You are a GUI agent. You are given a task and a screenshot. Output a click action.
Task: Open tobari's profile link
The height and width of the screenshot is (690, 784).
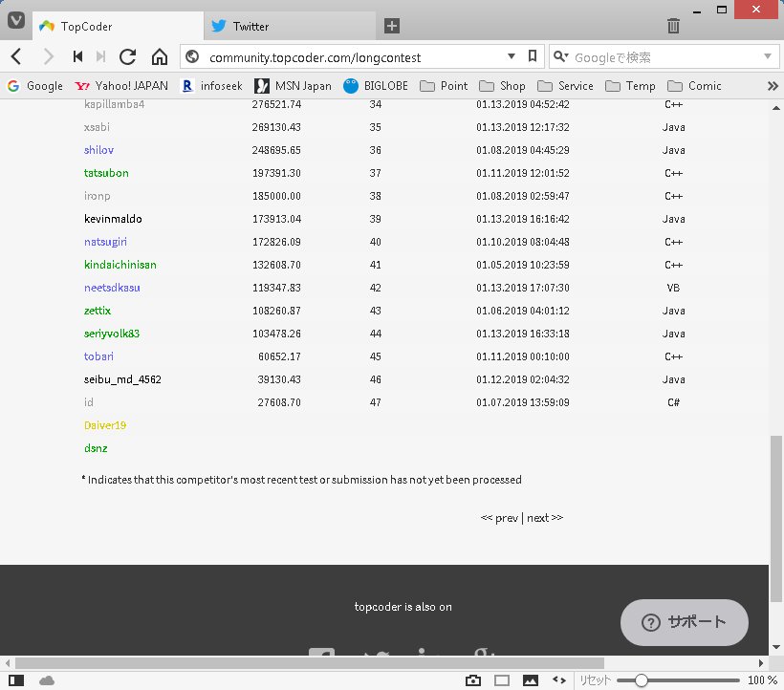click(x=99, y=356)
